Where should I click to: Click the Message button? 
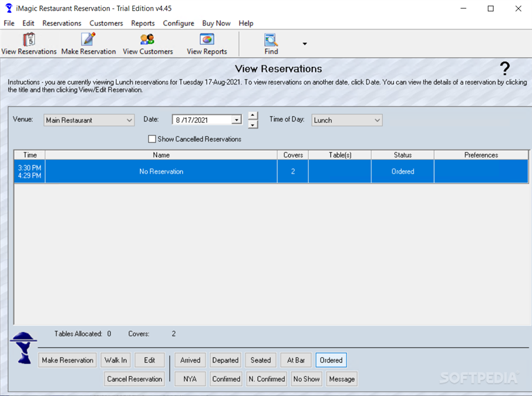[x=342, y=379]
